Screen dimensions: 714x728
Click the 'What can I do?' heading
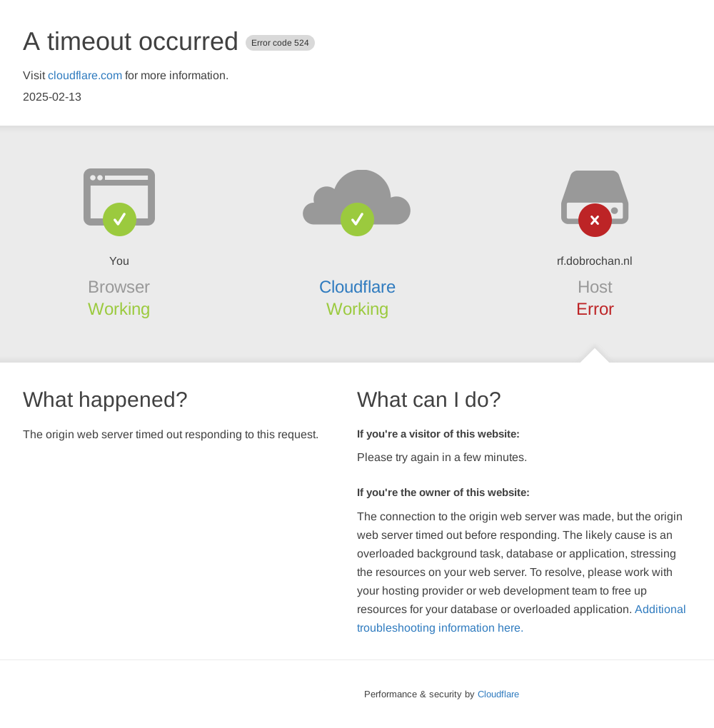point(429,400)
